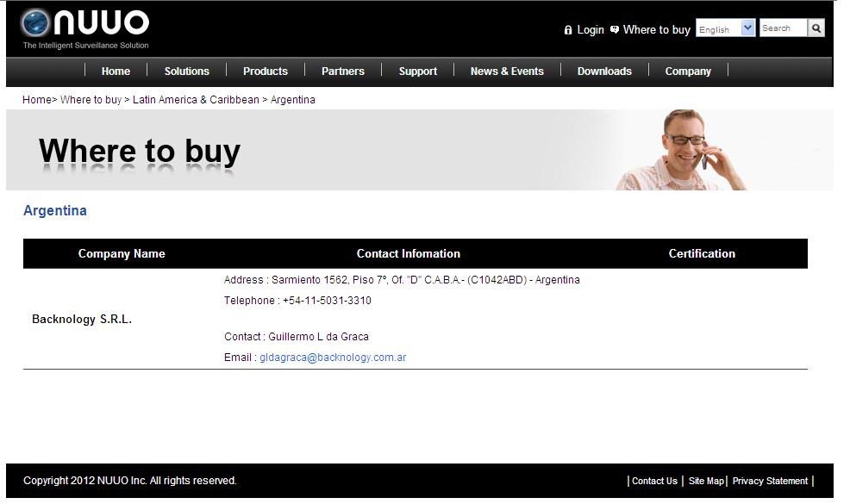Open the Partners menu

tap(343, 71)
